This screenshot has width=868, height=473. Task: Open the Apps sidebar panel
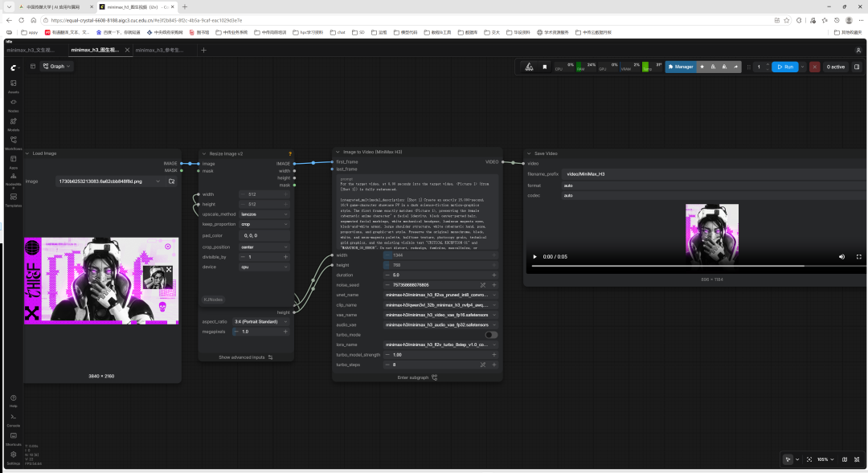[x=14, y=161]
